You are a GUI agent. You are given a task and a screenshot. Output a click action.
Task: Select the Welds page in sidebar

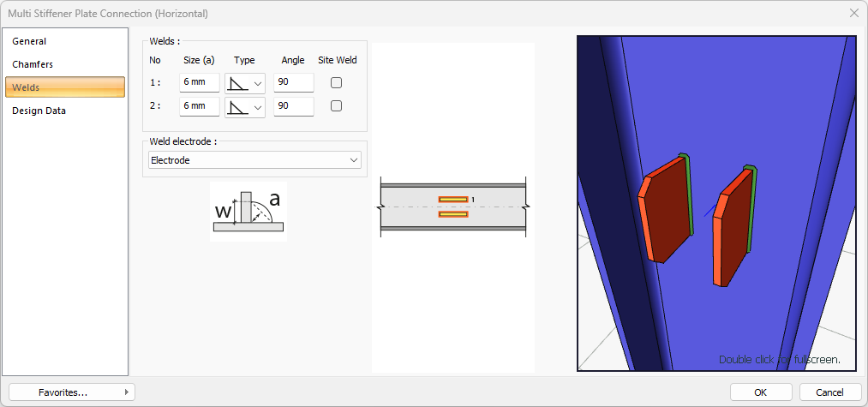pos(65,87)
